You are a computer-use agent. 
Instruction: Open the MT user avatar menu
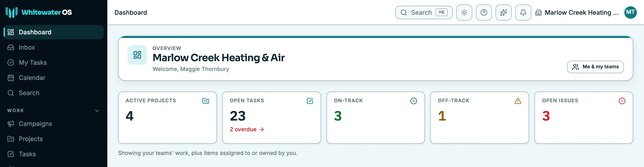pyautogui.click(x=631, y=13)
